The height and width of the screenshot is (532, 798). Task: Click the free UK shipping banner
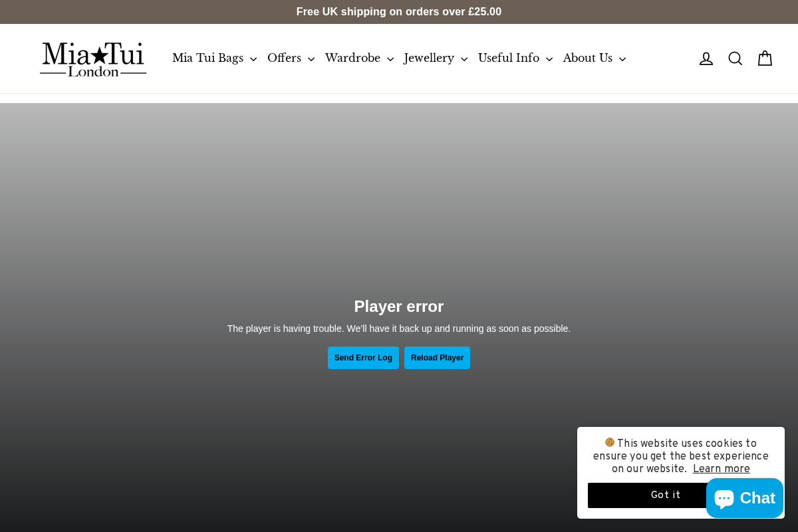point(399,11)
